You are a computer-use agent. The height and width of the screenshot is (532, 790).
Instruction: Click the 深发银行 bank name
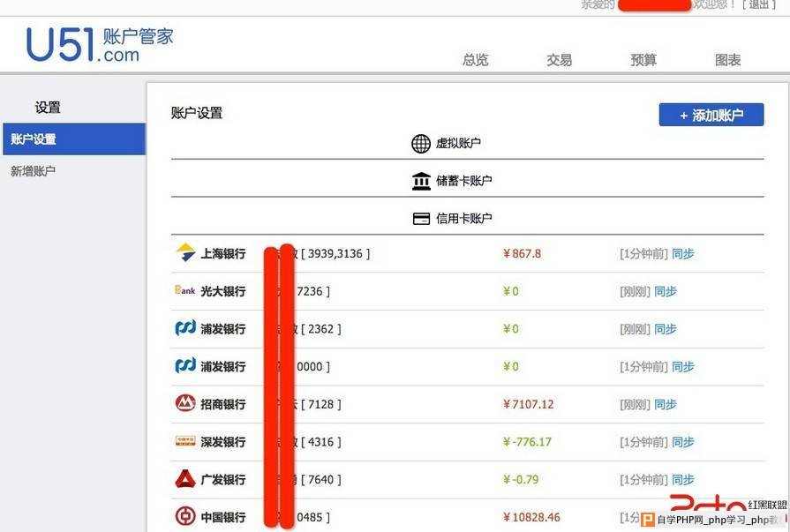(223, 442)
